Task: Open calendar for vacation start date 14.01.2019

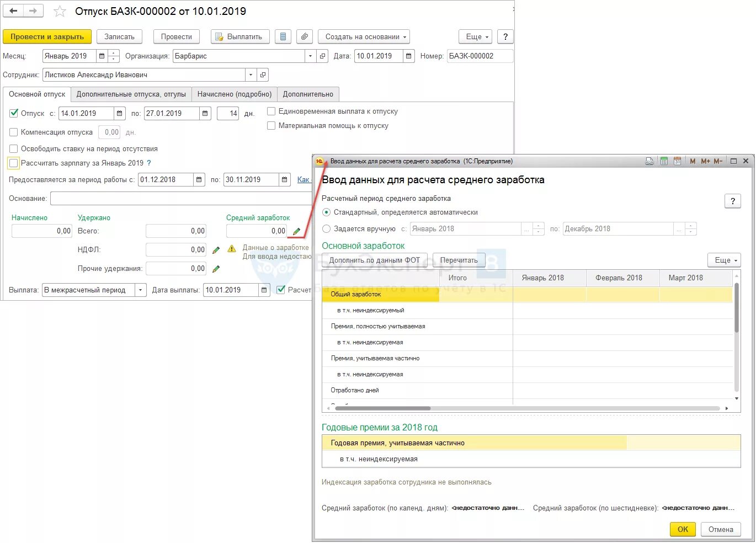Action: [120, 113]
